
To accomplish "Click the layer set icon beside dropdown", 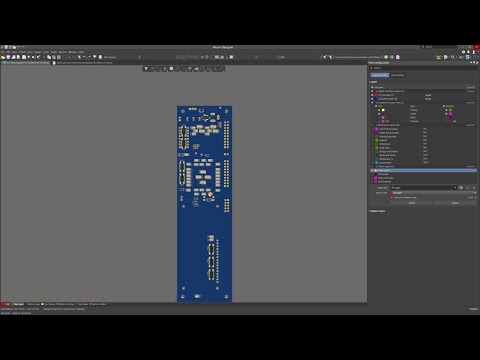I will 461,188.
